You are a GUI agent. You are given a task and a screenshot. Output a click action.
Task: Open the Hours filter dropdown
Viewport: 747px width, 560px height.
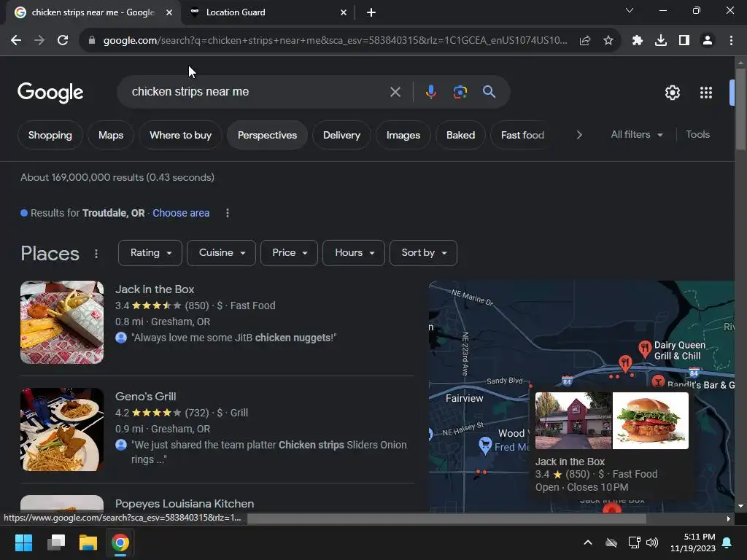coord(354,253)
